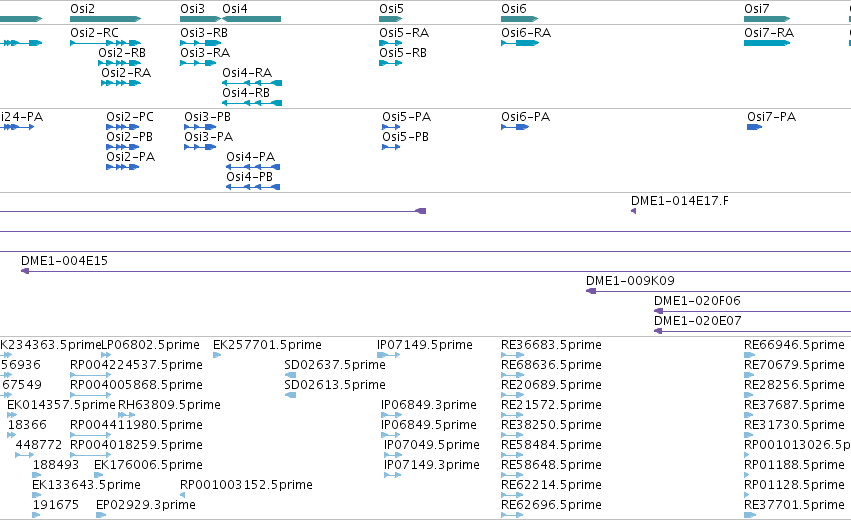The image size is (851, 520).
Task: Select the Osi2-RC transcript
Action: tap(105, 43)
